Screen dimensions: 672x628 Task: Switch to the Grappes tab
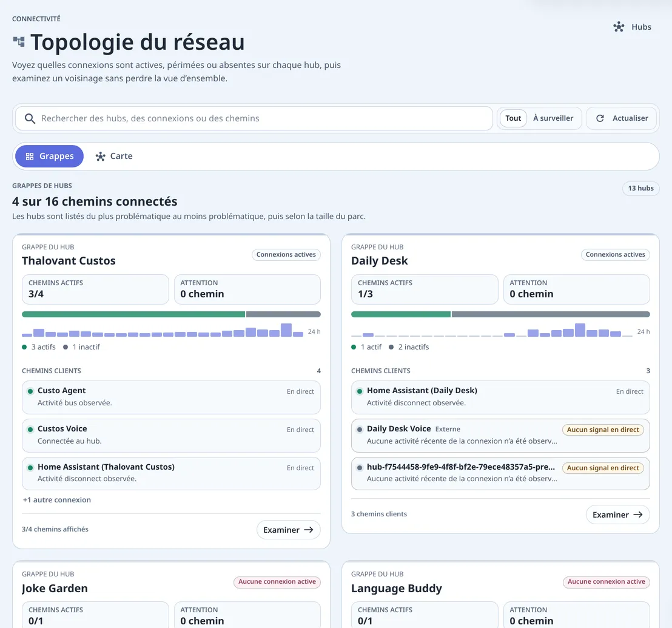(49, 156)
